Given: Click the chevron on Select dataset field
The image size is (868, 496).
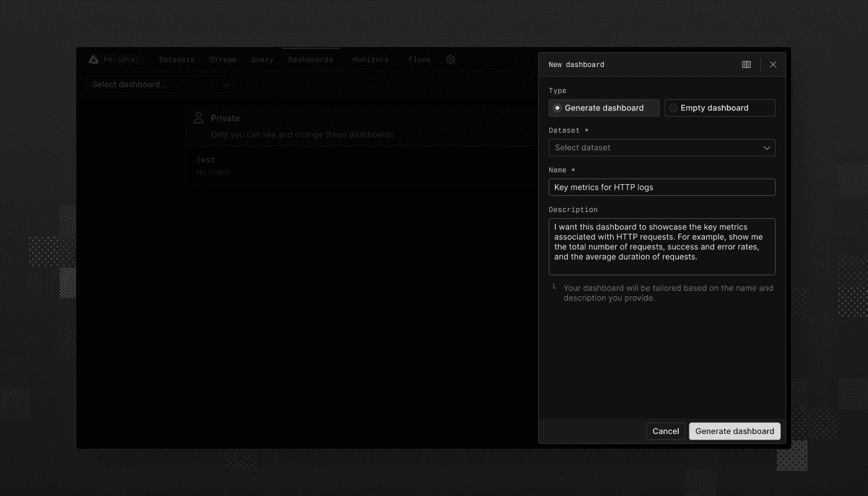Looking at the screenshot, I should (x=766, y=148).
